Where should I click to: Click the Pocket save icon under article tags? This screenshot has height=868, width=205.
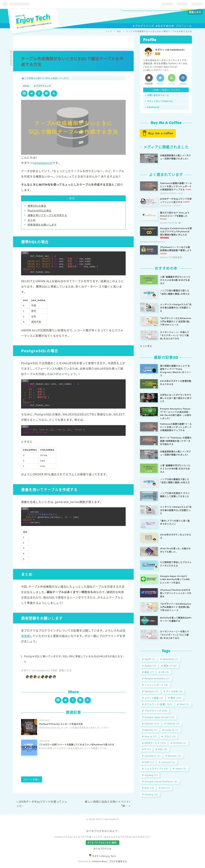pyautogui.click(x=46, y=93)
